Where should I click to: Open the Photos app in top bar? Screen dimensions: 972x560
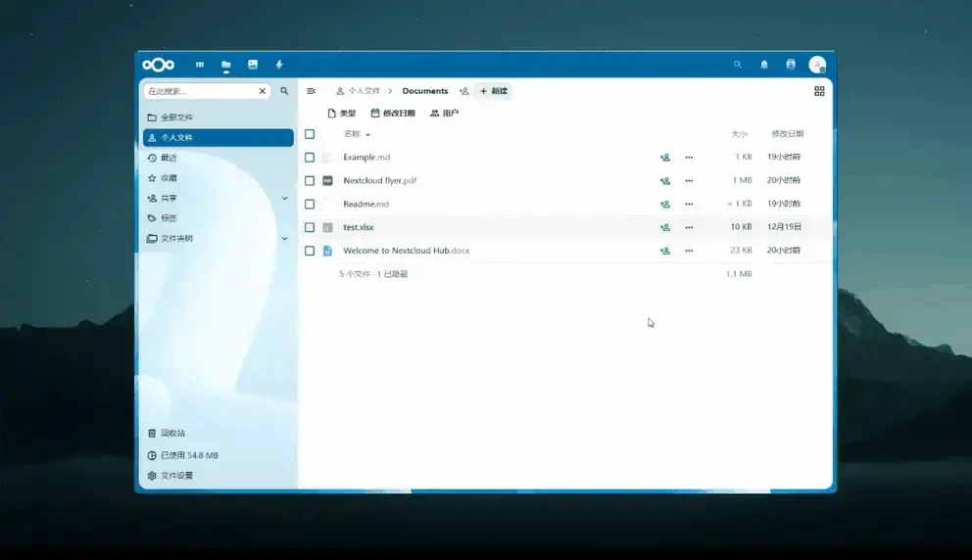[253, 65]
